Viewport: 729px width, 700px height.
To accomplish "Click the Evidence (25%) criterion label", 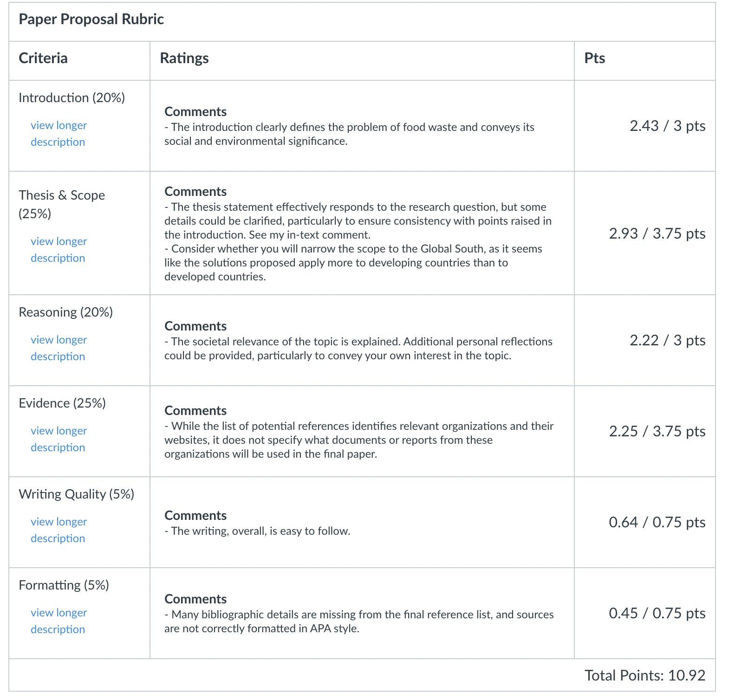I will coord(62,403).
